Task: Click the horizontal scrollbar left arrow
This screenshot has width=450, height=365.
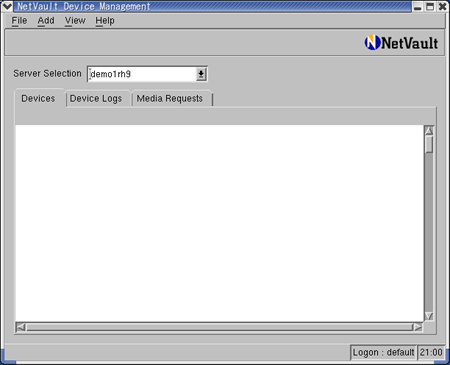Action: click(21, 327)
